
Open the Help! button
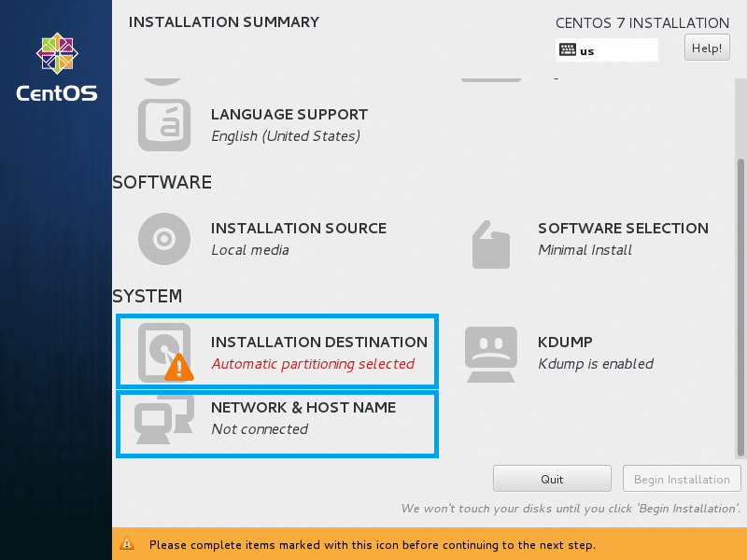[x=707, y=48]
